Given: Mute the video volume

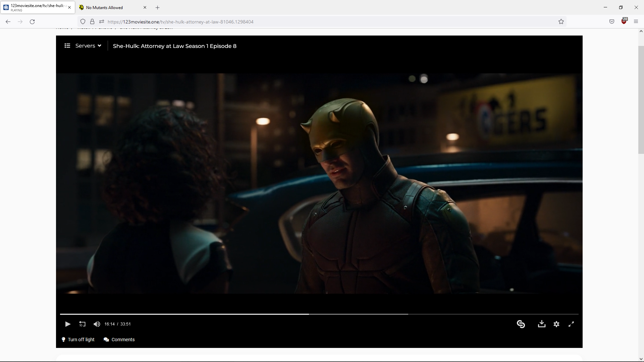Looking at the screenshot, I should [x=97, y=324].
